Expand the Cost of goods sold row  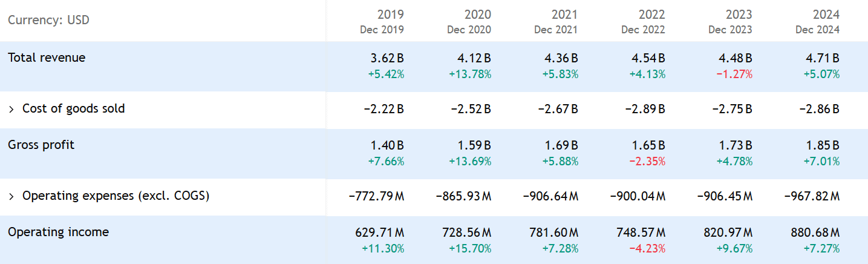(11, 109)
